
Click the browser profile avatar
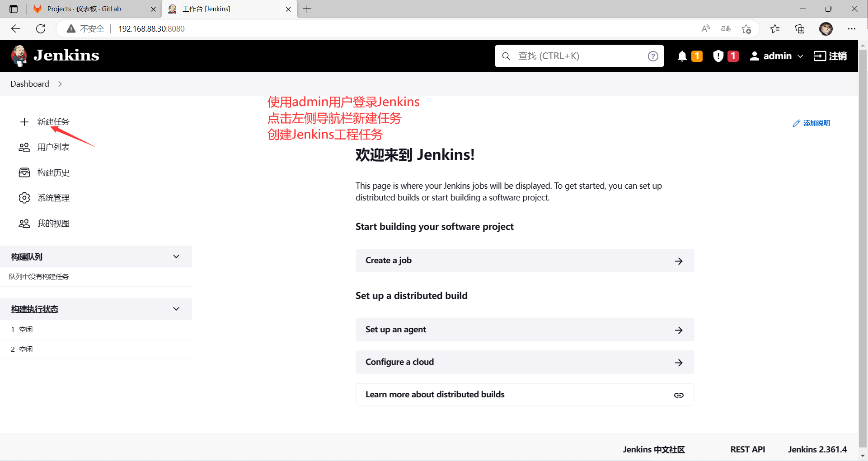826,29
